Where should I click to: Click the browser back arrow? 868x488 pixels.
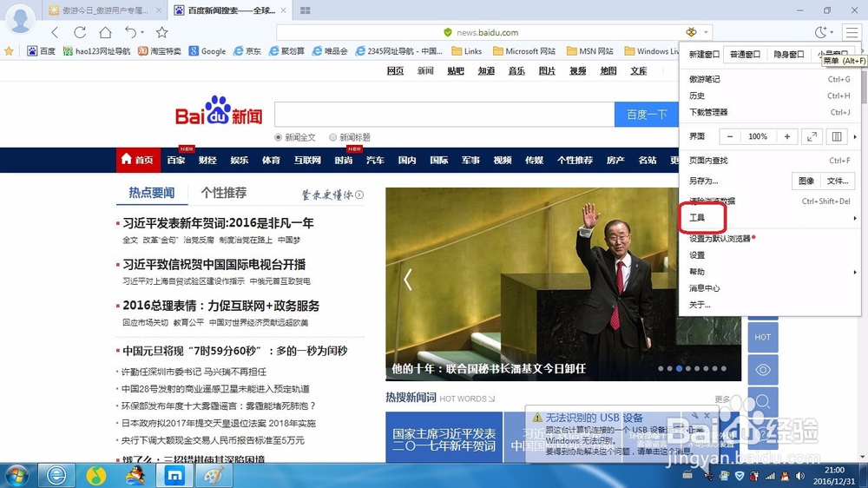click(54, 32)
